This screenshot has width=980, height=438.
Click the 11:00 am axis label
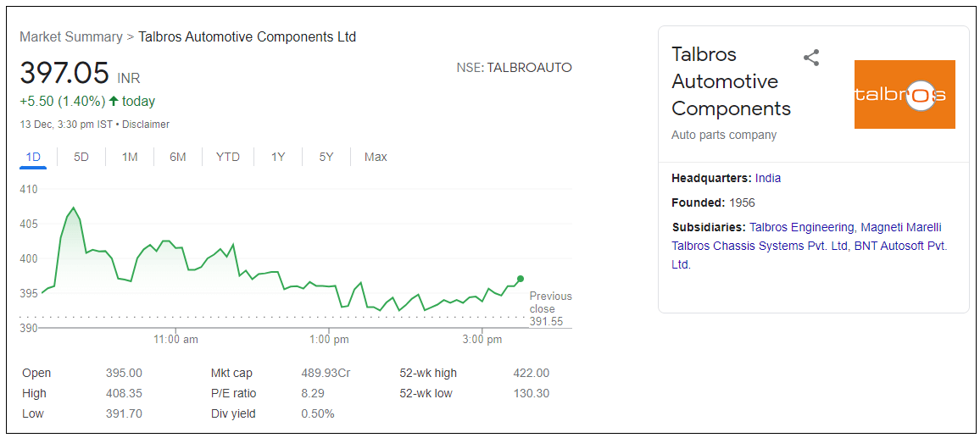point(175,340)
